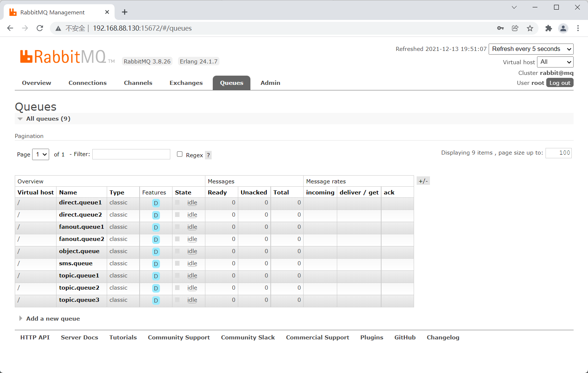Open the Virtual host dropdown

[555, 62]
